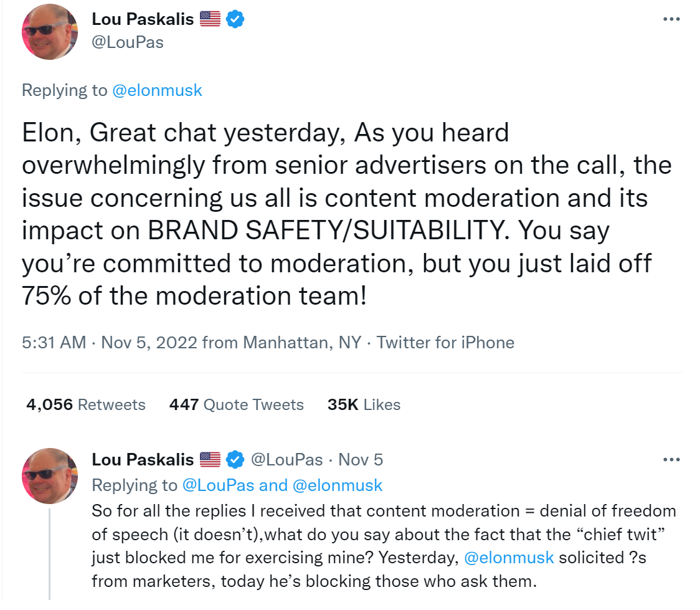Click the Lou Paskalis name on reply tweet
Image resolution: width=700 pixels, height=610 pixels.
tap(143, 460)
